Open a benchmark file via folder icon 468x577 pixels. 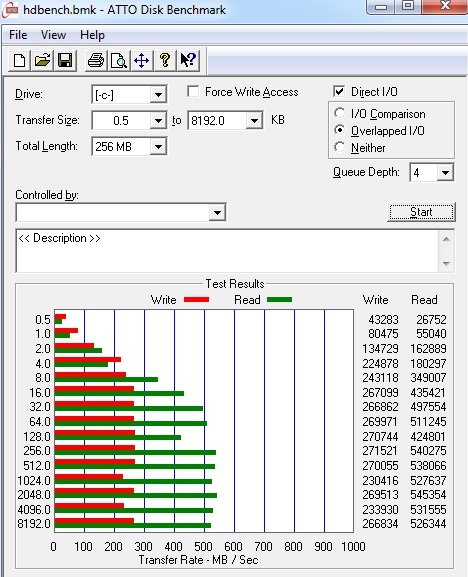point(42,60)
